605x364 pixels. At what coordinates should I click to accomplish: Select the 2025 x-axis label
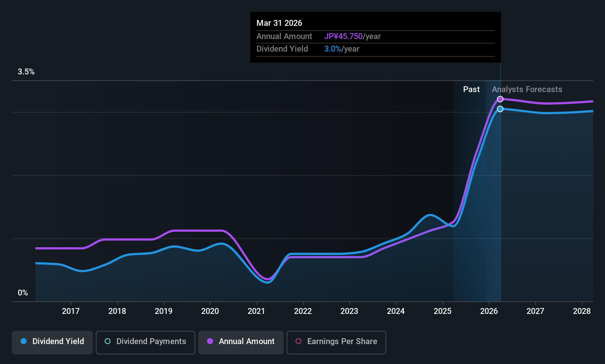click(x=443, y=311)
